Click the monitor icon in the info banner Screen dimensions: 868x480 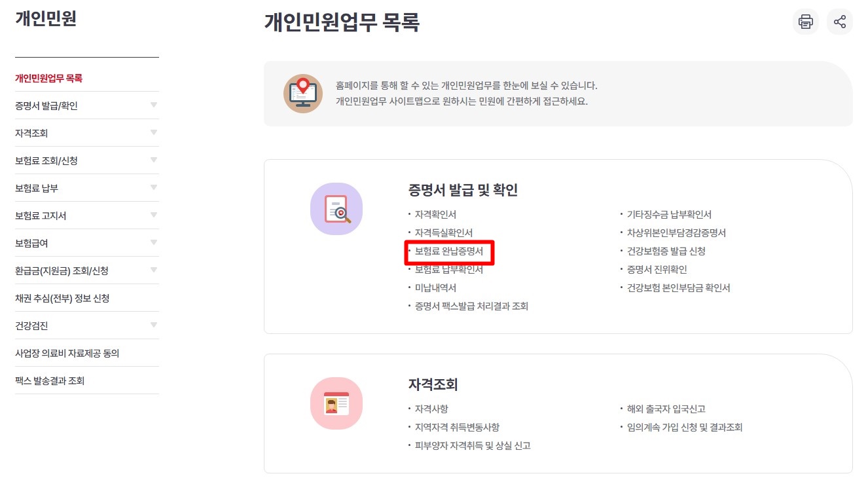(x=303, y=92)
